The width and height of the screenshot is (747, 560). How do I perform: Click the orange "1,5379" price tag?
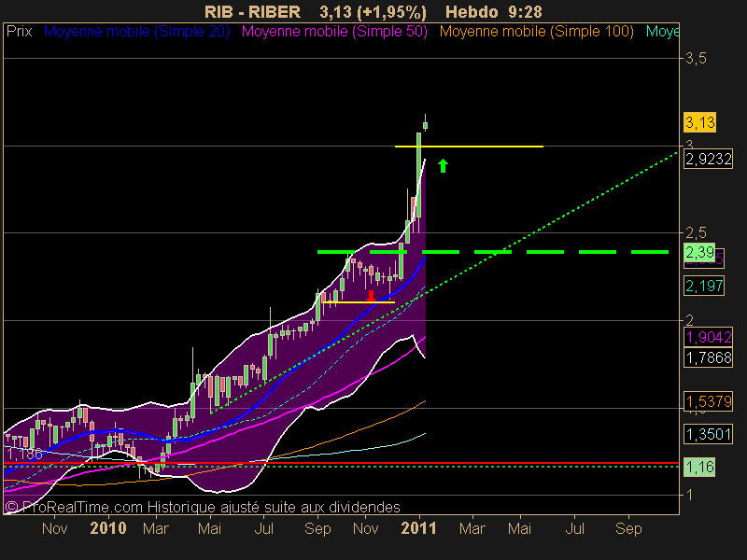(708, 401)
